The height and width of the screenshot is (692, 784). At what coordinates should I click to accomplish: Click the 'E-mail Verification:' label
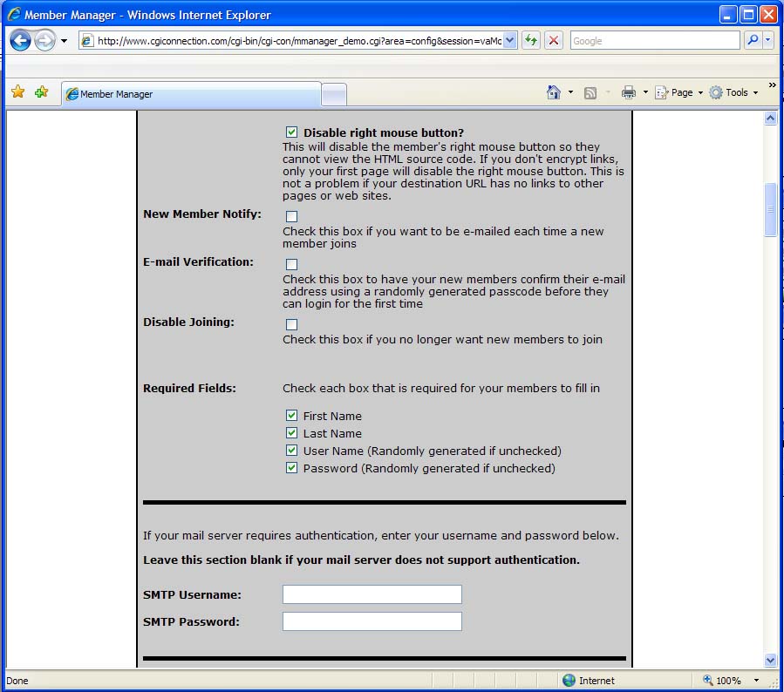point(198,261)
